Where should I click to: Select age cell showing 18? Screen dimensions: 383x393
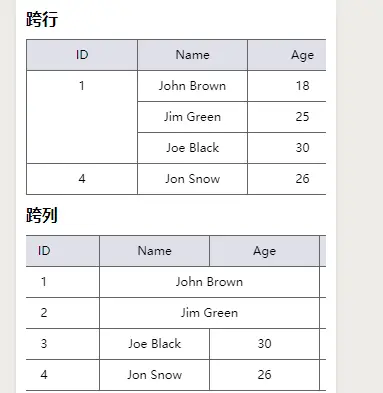click(x=287, y=86)
